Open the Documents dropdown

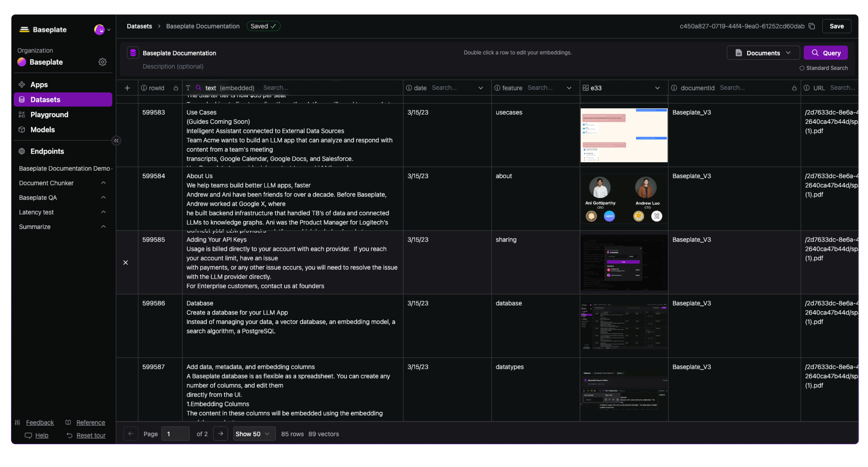[x=763, y=53]
